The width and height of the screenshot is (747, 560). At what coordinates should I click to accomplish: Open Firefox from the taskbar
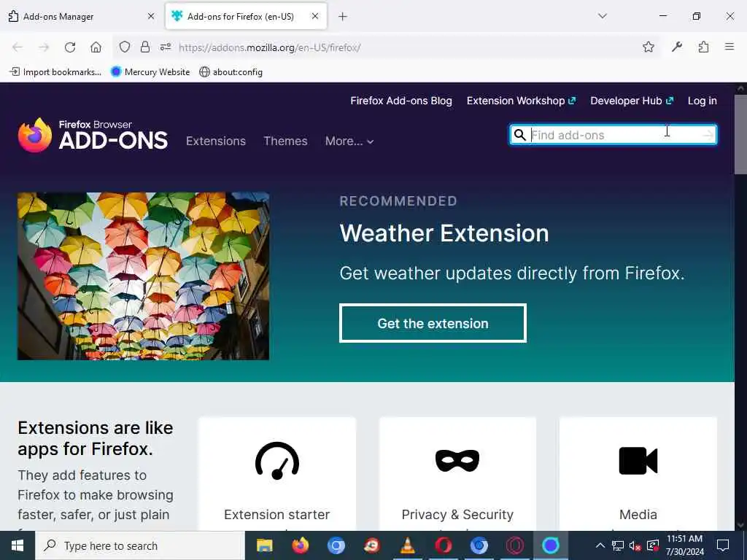tap(300, 545)
